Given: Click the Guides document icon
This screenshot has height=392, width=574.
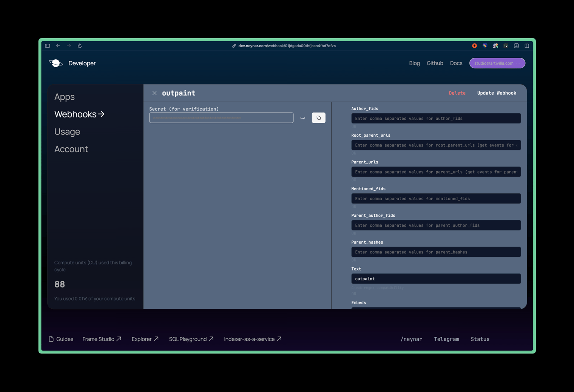Looking at the screenshot, I should coord(51,339).
